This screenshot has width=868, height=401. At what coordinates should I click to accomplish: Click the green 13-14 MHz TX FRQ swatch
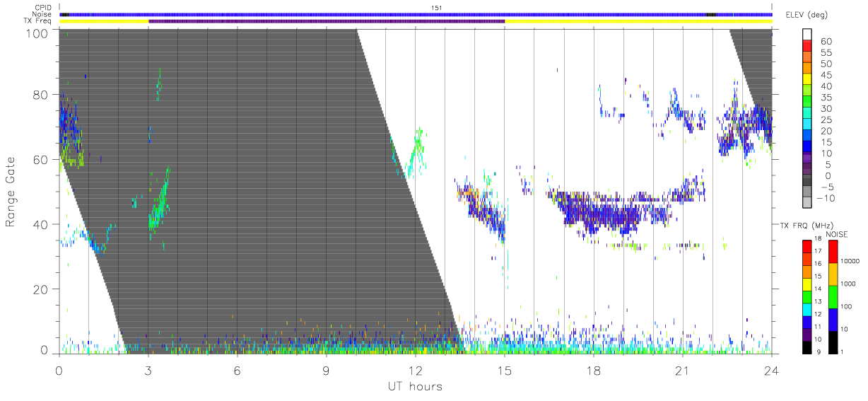click(x=809, y=296)
